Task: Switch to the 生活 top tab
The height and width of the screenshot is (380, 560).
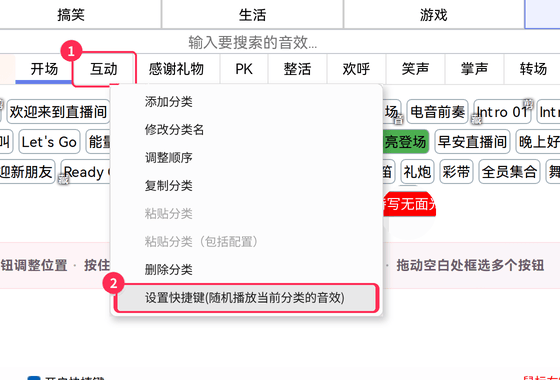Action: point(252,14)
